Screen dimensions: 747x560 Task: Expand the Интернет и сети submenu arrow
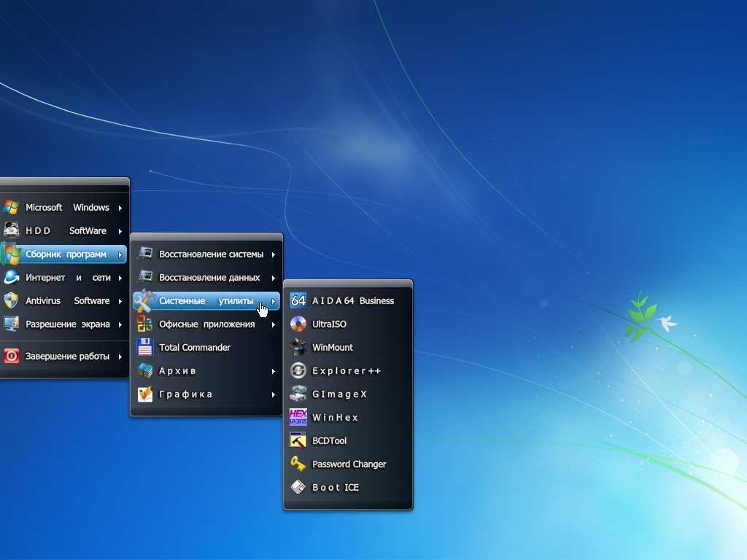click(x=120, y=278)
